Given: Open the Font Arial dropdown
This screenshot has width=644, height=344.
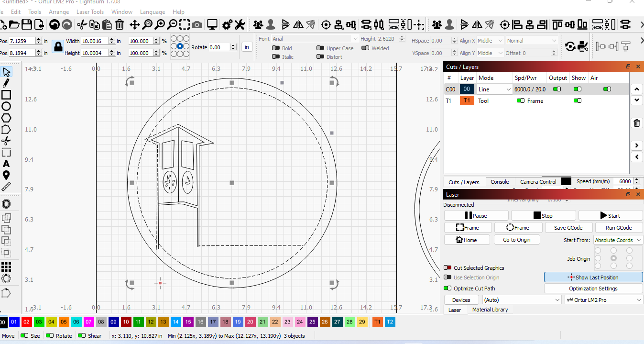Looking at the screenshot, I should [x=315, y=39].
